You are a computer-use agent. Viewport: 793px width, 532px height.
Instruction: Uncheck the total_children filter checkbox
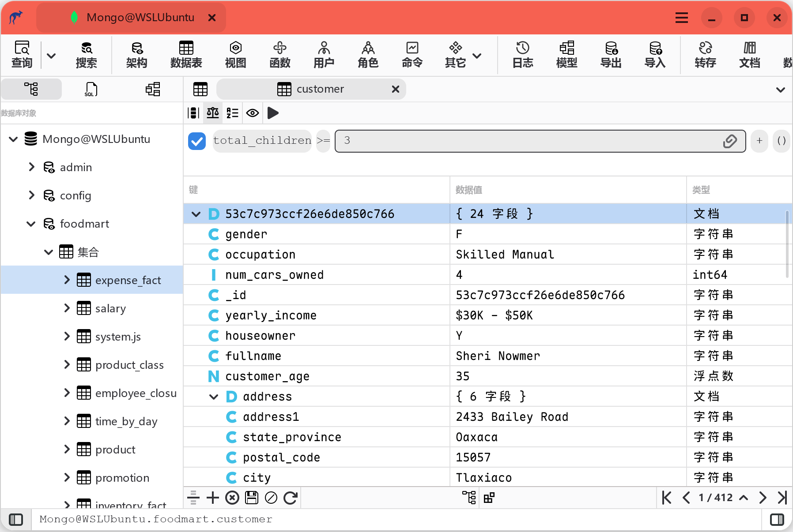(197, 141)
